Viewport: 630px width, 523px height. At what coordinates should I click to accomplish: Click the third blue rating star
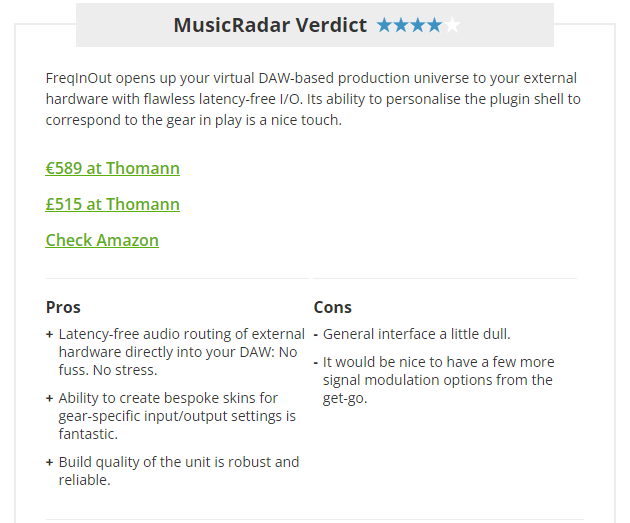(x=417, y=26)
